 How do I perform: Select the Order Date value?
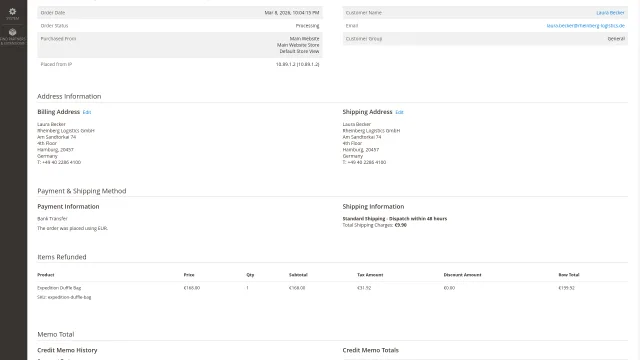coord(291,13)
